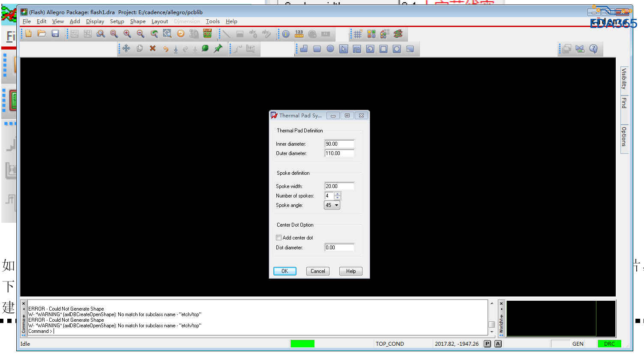644x356 pixels.
Task: Select the Move tool icon
Action: pyautogui.click(x=126, y=48)
